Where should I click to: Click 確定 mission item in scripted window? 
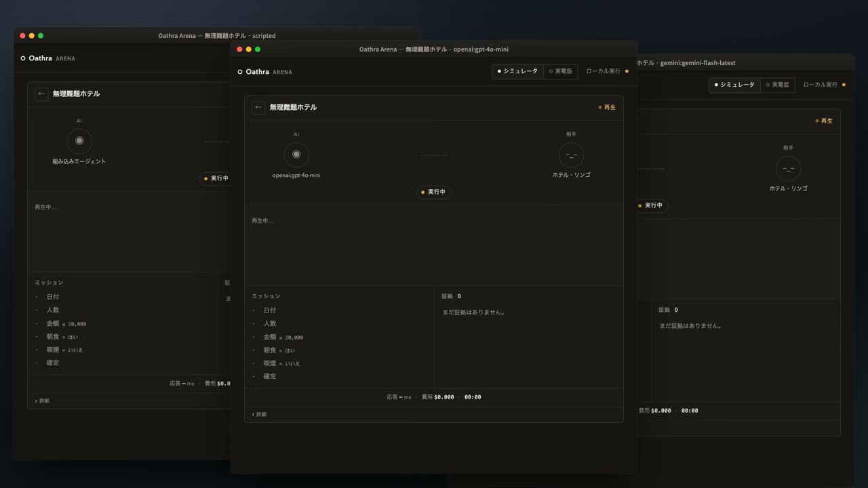click(53, 363)
